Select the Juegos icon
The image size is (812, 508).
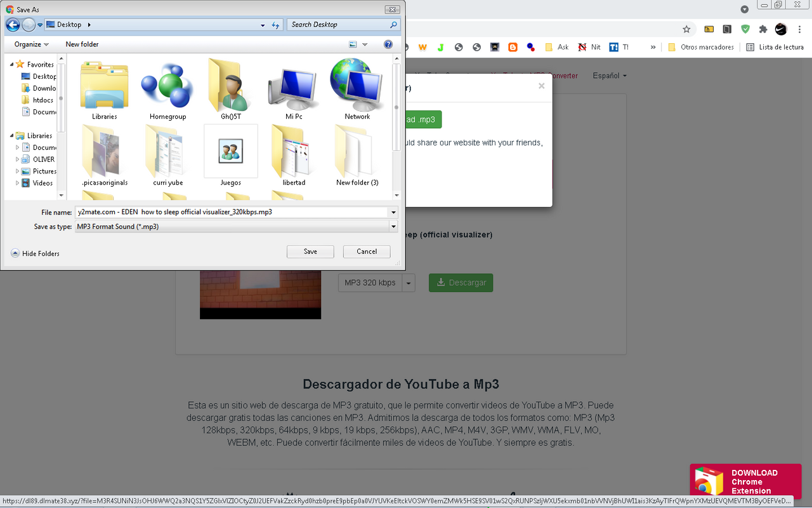pos(231,156)
